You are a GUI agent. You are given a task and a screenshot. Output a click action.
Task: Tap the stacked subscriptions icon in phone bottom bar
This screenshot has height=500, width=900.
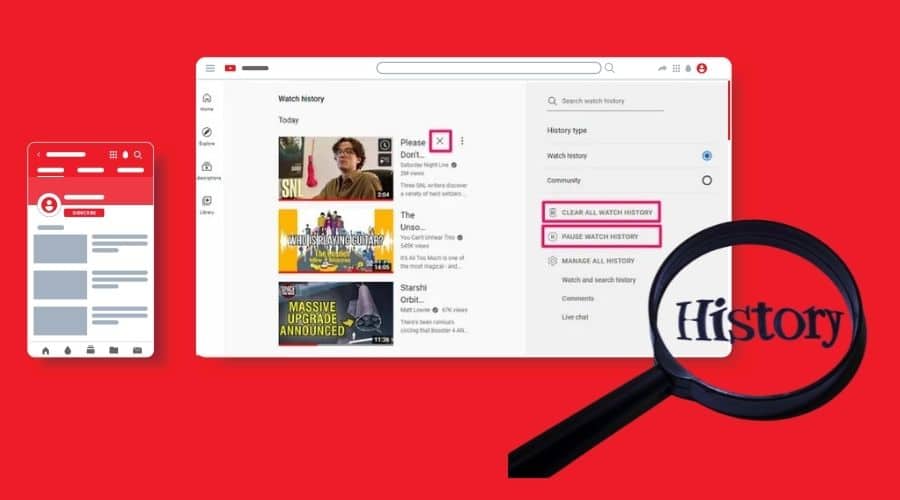pyautogui.click(x=91, y=350)
